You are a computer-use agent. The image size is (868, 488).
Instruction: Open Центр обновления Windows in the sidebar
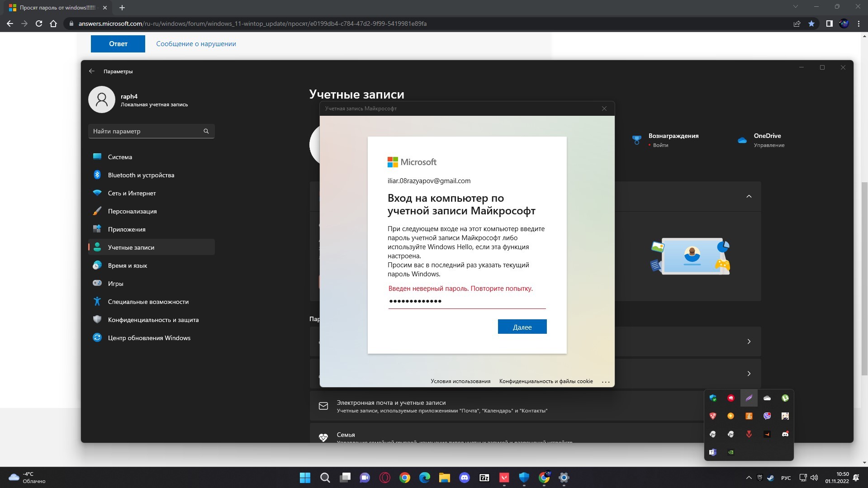point(152,338)
